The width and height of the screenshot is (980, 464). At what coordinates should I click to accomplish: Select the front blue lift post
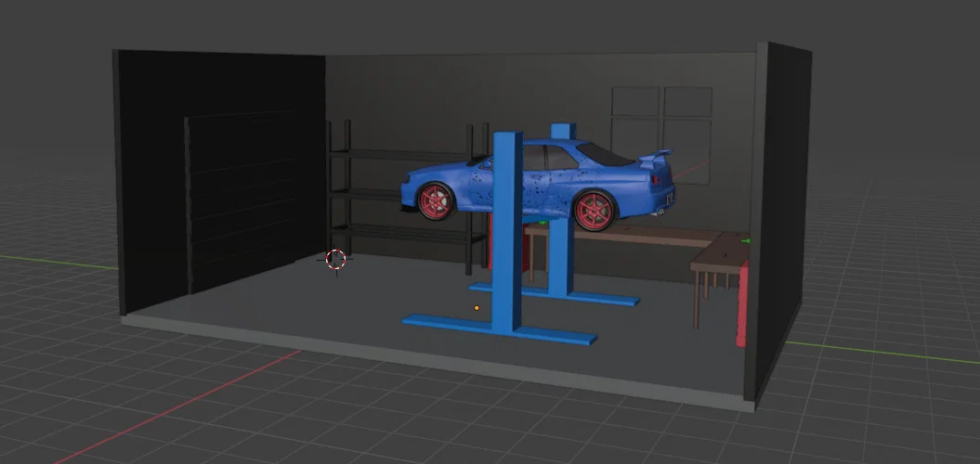point(507,231)
